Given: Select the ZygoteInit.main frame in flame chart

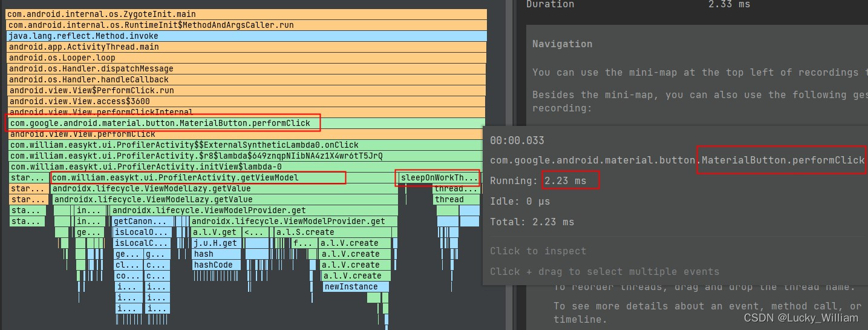Looking at the screenshot, I should coord(246,14).
